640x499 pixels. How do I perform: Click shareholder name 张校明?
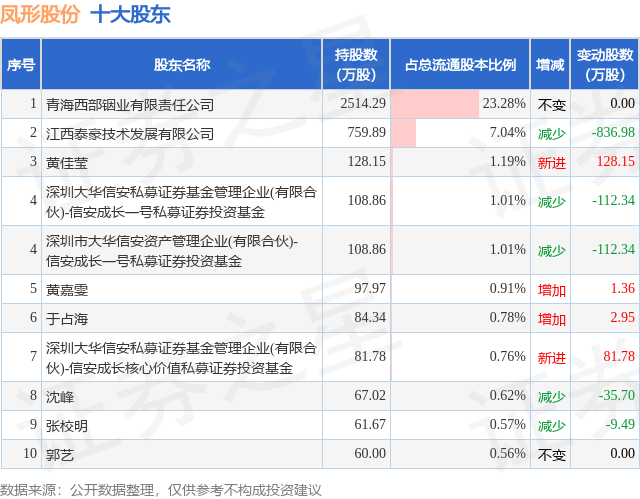(67, 426)
